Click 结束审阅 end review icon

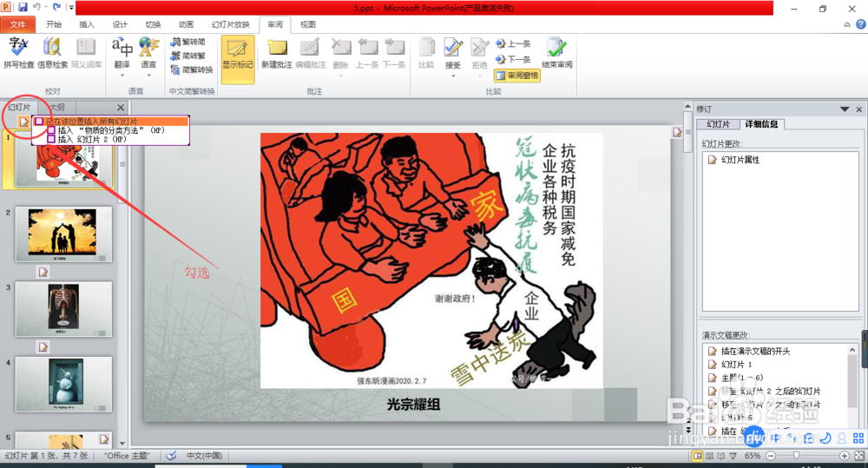[x=557, y=47]
